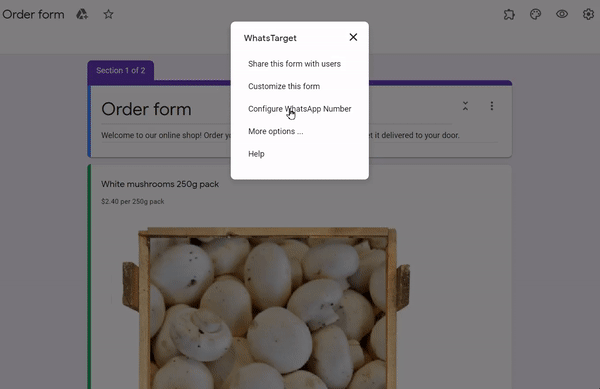Click the Order form section heading
Viewport: 600px width, 389px height.
[146, 109]
